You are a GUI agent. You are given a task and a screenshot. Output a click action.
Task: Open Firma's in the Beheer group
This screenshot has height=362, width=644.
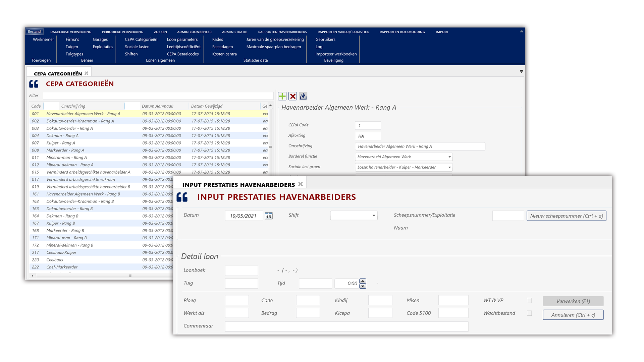point(72,39)
